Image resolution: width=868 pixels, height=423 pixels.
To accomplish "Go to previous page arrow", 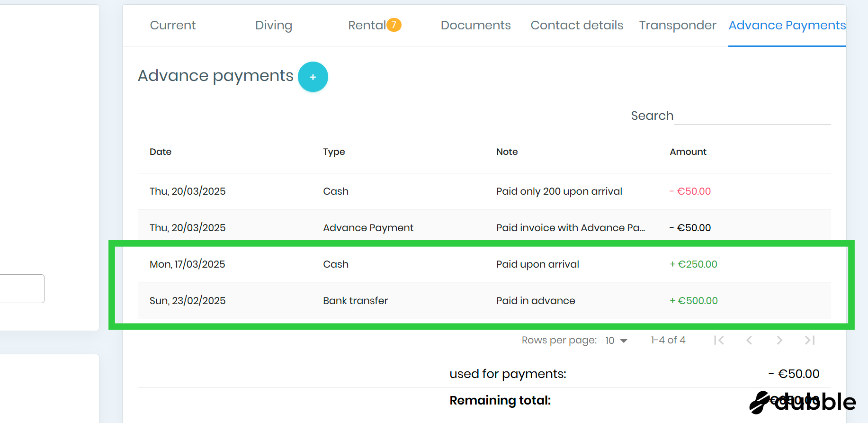I will pos(749,340).
